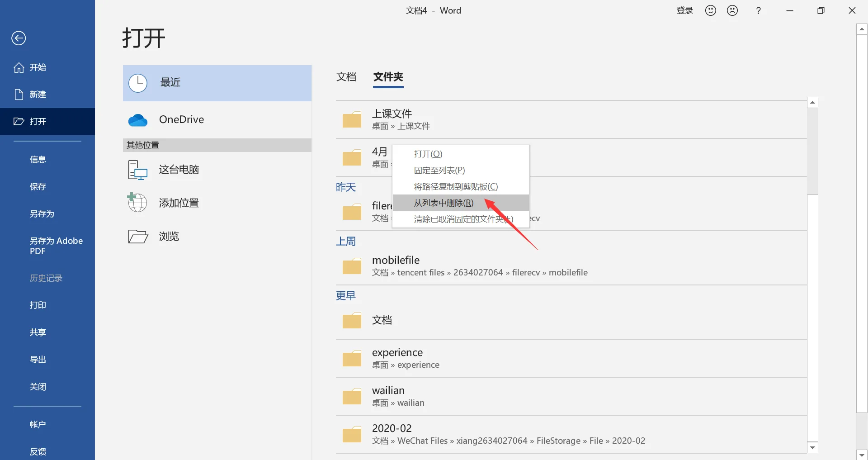
Task: Click the smiley face feedback icon
Action: pos(711,10)
